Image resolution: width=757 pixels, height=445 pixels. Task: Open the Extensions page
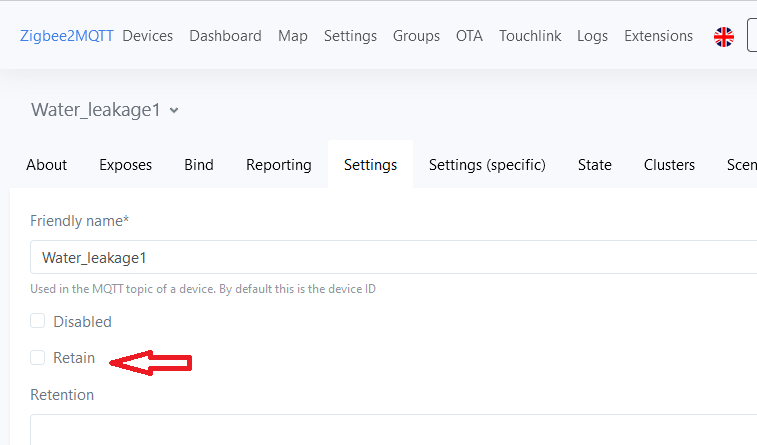point(659,36)
